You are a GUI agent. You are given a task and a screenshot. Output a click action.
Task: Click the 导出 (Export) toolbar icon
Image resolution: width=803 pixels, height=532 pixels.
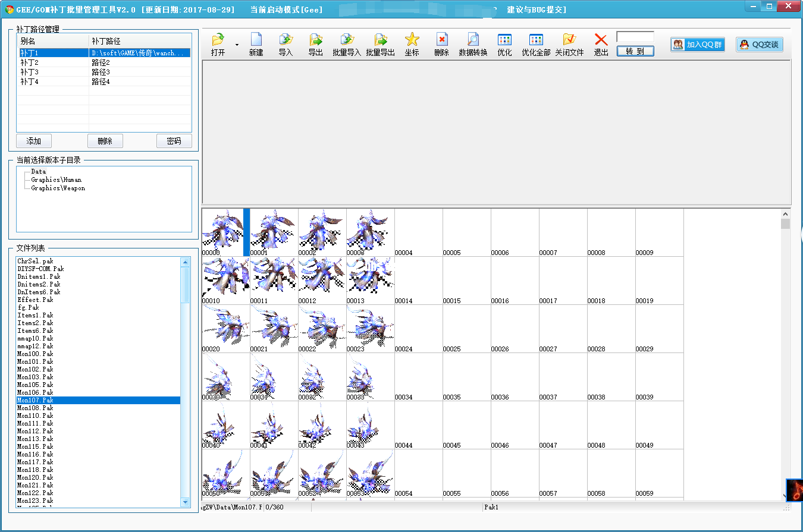pyautogui.click(x=316, y=40)
